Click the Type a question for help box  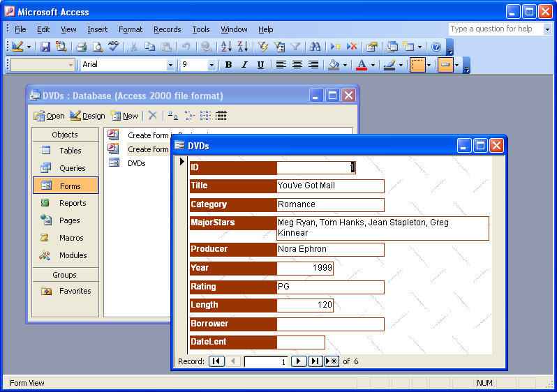[x=496, y=29]
